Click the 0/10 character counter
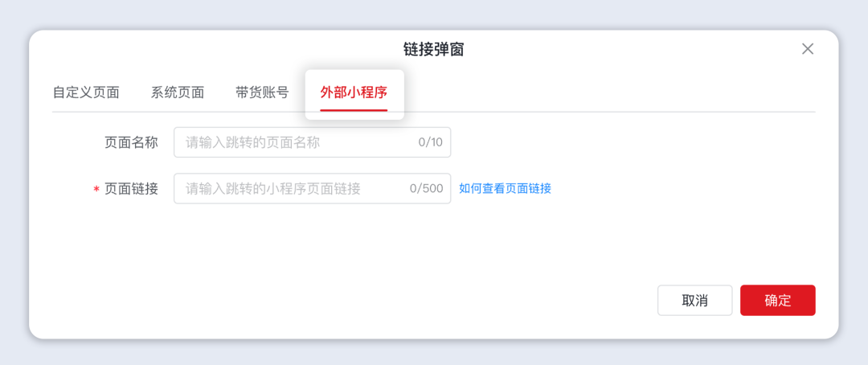The width and height of the screenshot is (868, 365). [x=430, y=142]
